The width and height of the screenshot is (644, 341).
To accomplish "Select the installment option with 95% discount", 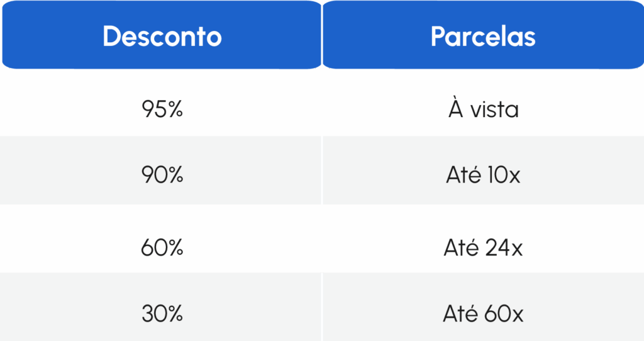I will tap(483, 109).
